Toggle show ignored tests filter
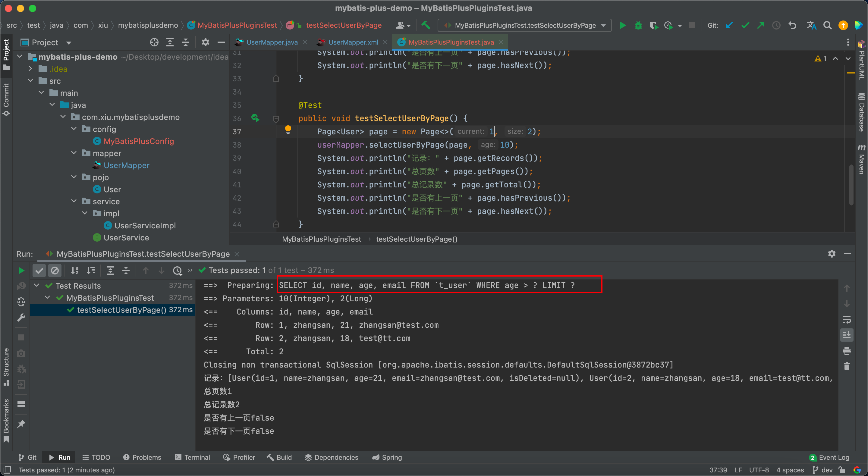 (55, 271)
